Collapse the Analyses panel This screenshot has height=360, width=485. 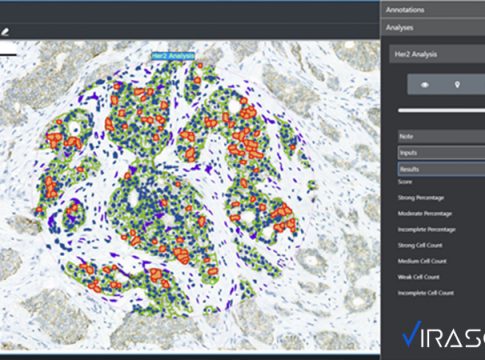(433, 28)
